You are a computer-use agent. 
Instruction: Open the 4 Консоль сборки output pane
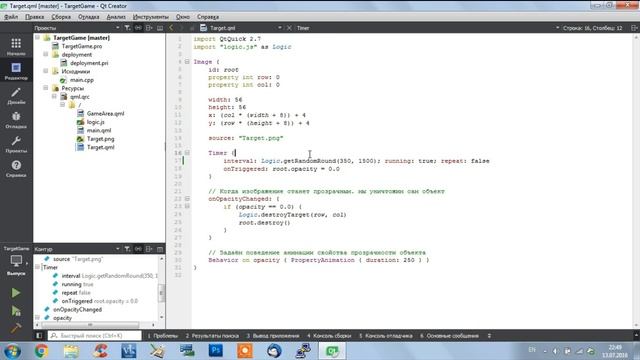pos(329,336)
